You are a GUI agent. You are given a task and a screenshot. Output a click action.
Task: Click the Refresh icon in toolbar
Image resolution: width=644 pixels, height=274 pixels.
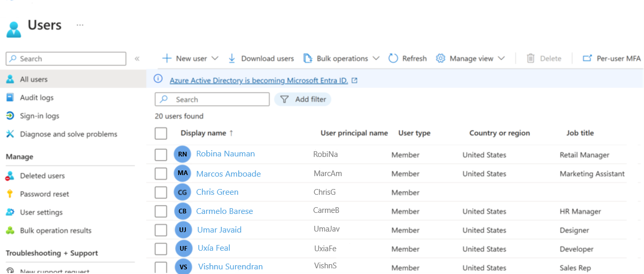pos(393,59)
